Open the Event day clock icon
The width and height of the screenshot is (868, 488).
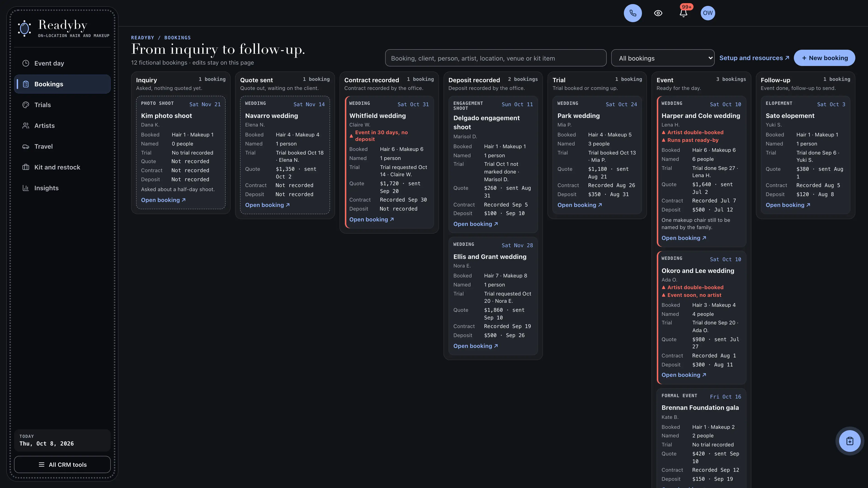pyautogui.click(x=26, y=63)
